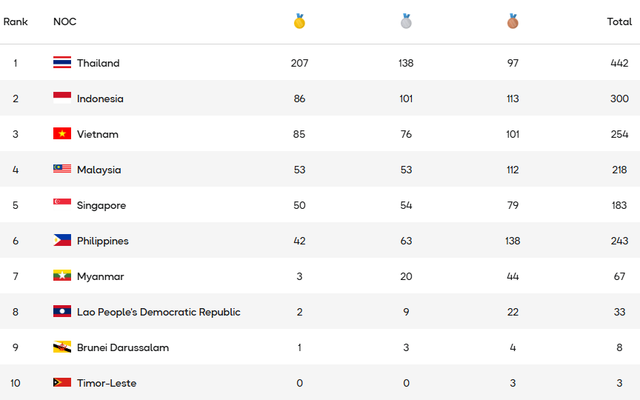640x400 pixels.
Task: Click the Indonesia flag icon
Action: point(62,98)
